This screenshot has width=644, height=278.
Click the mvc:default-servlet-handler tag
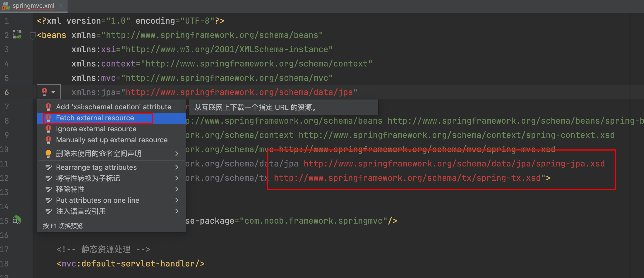click(131, 264)
